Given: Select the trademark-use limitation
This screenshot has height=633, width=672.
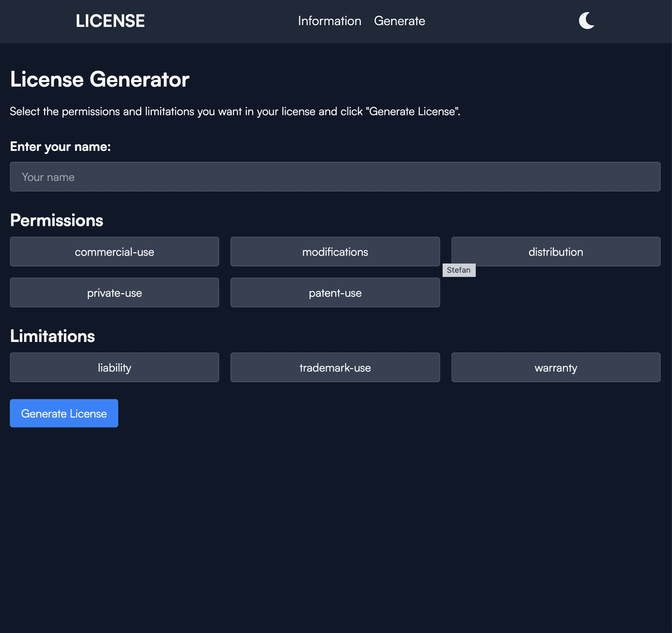Looking at the screenshot, I should 335,368.
